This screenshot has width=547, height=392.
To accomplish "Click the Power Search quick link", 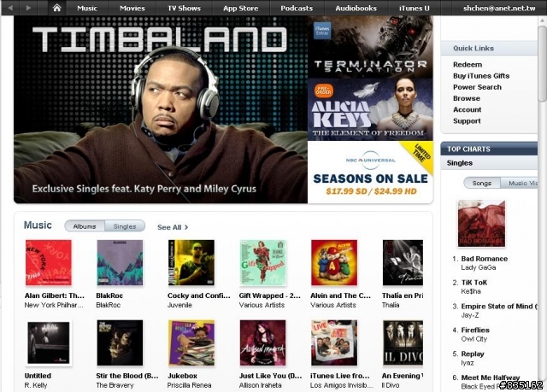I will coord(477,87).
